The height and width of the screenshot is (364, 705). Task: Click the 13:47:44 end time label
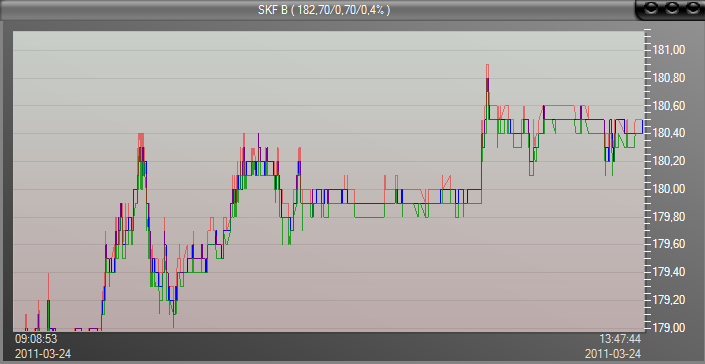tap(620, 339)
